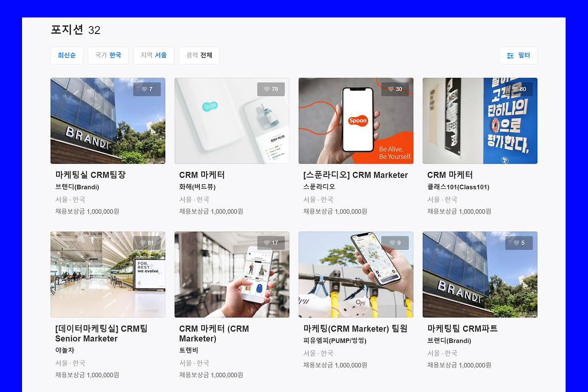Open the 마케팅팀 CRM파트 job title
The height and width of the screenshot is (392, 588).
pyautogui.click(x=463, y=329)
